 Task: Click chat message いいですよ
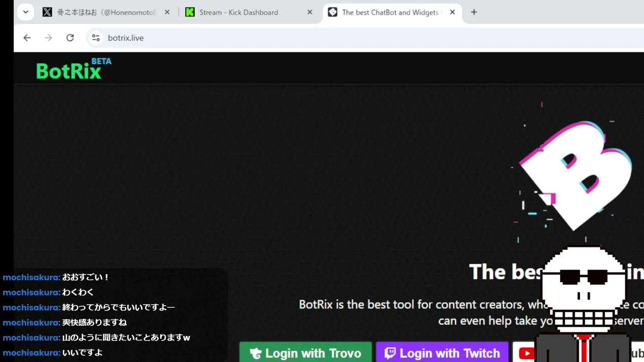point(82,352)
